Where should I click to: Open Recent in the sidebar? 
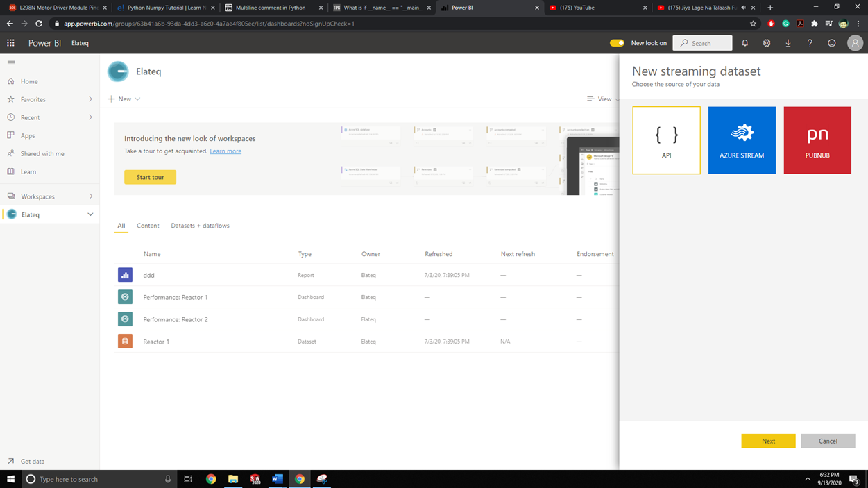point(31,117)
